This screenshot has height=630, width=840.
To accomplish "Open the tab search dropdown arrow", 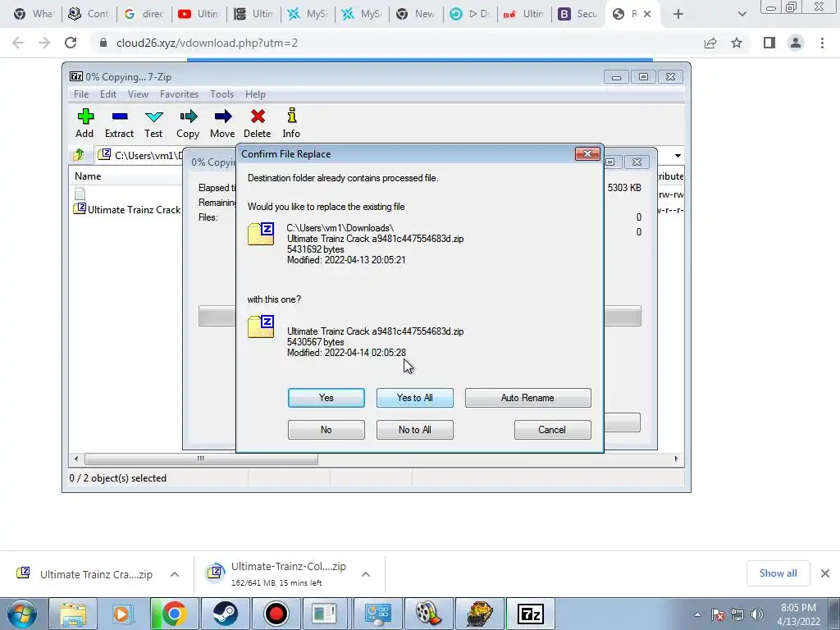I will (742, 15).
